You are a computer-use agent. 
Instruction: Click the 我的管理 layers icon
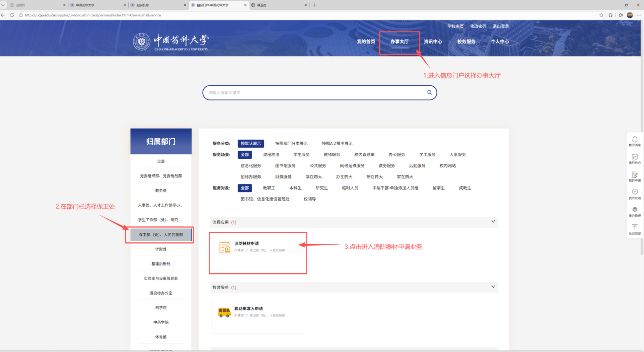pyautogui.click(x=634, y=210)
